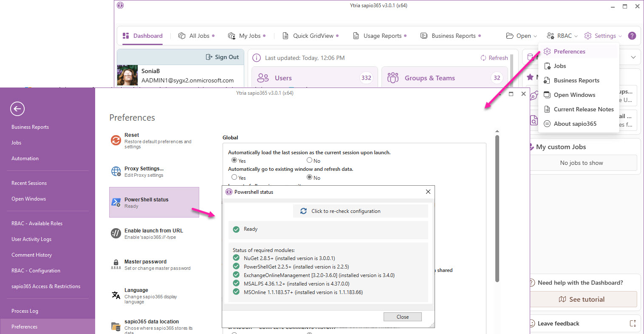
Task: Open the Business Reports tab in top bar
Action: [x=450, y=36]
